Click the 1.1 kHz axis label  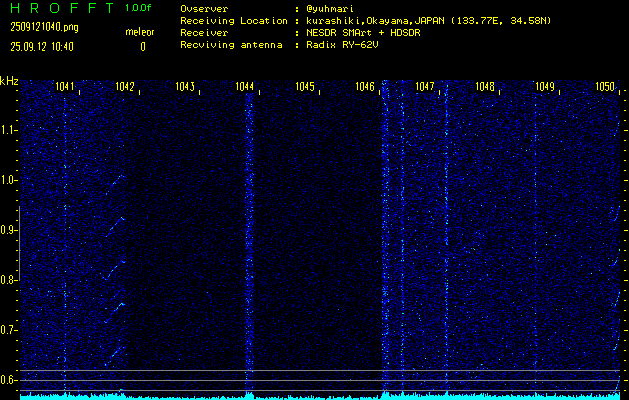[x=6, y=130]
